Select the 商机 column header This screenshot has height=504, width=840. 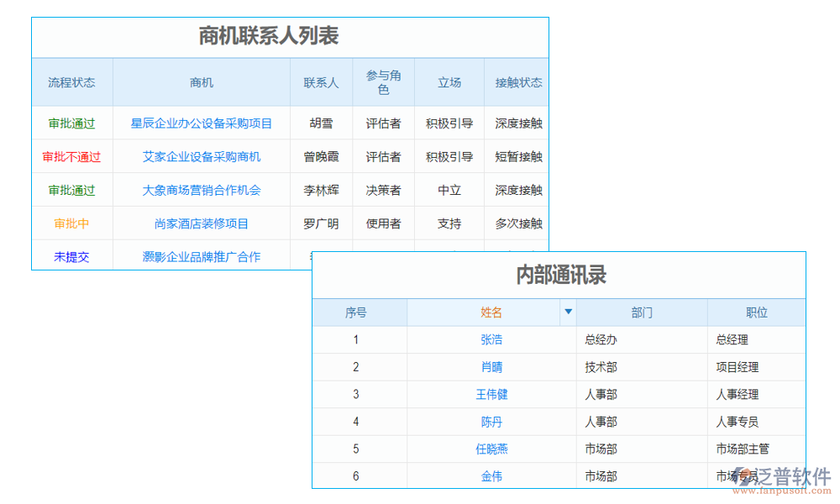tap(202, 81)
